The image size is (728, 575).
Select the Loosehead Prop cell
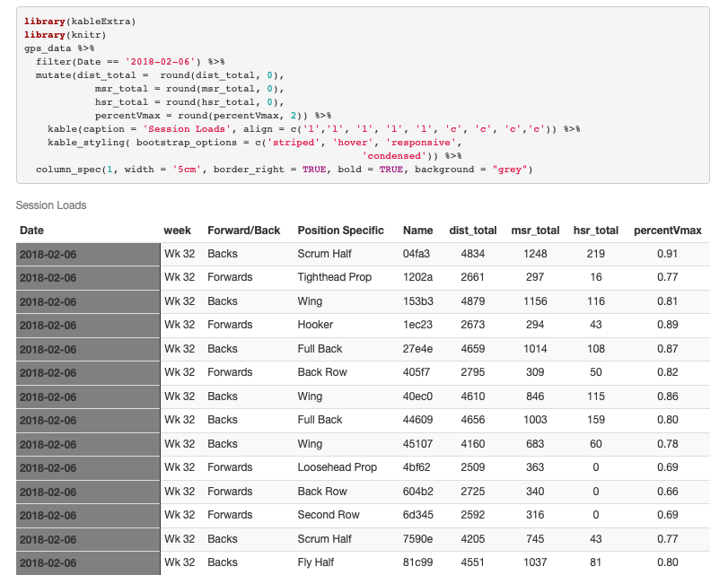337,467
